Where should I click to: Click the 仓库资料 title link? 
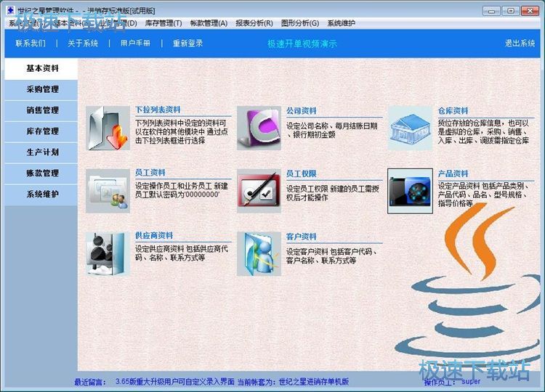click(x=453, y=111)
